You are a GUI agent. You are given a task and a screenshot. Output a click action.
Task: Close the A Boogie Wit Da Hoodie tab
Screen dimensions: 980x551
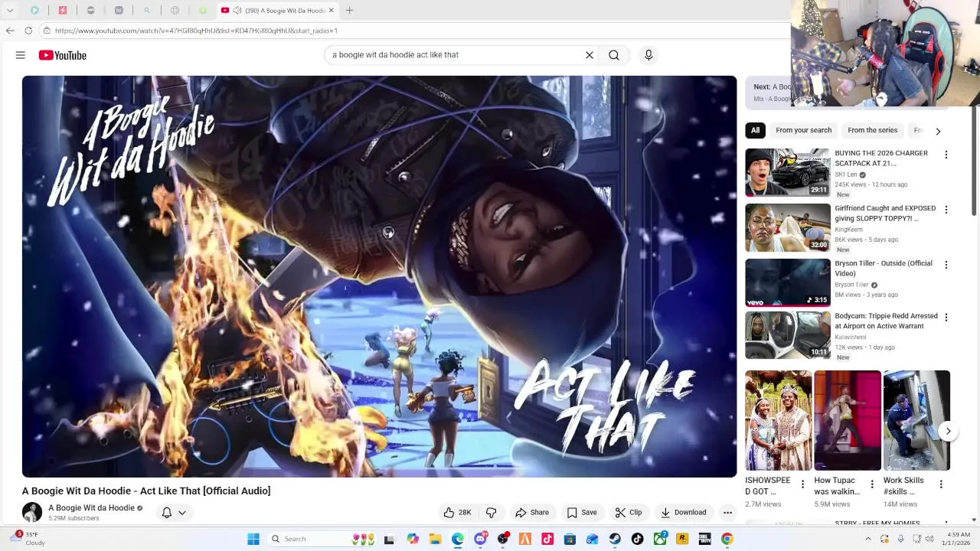click(x=332, y=11)
